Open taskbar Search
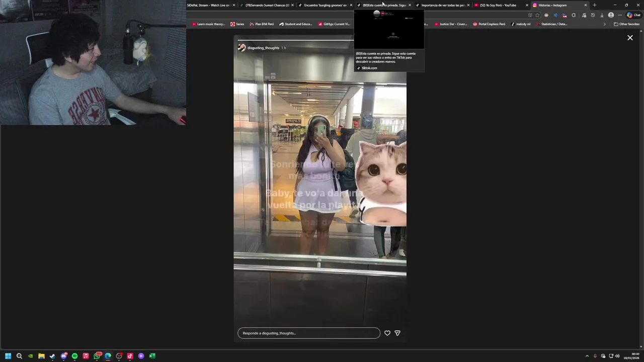The height and width of the screenshot is (362, 644). (x=19, y=356)
